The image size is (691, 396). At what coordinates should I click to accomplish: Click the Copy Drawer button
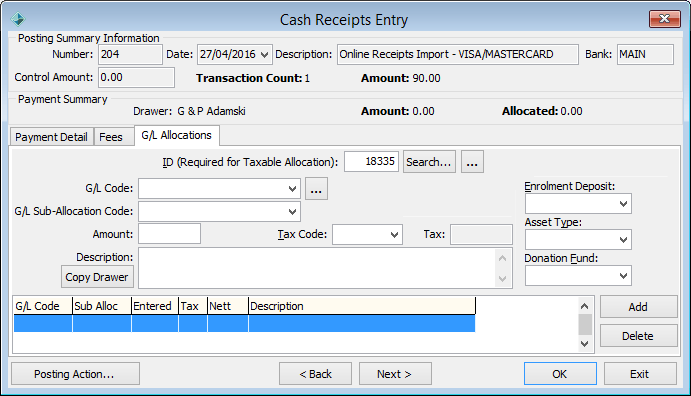(97, 277)
